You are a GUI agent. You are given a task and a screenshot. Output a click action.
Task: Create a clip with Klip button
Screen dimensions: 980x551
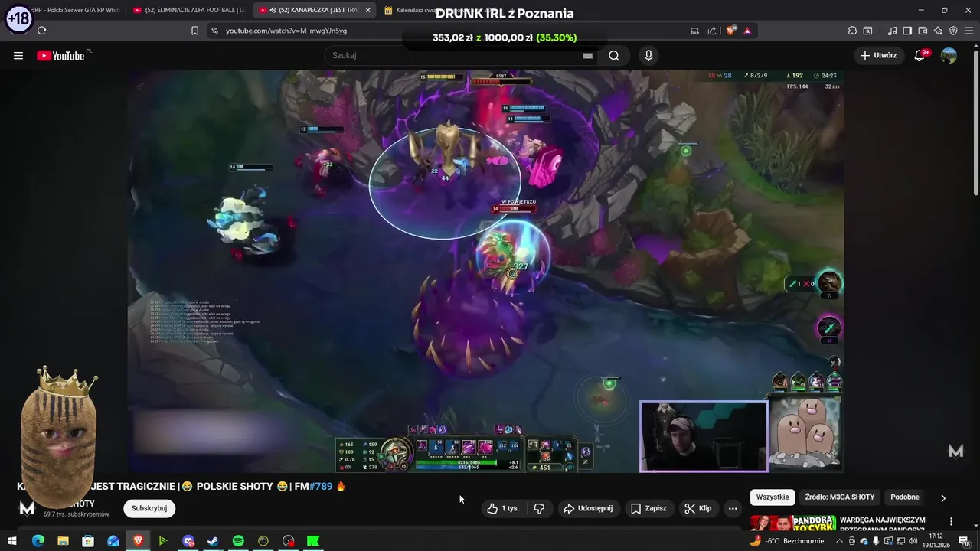coord(697,508)
